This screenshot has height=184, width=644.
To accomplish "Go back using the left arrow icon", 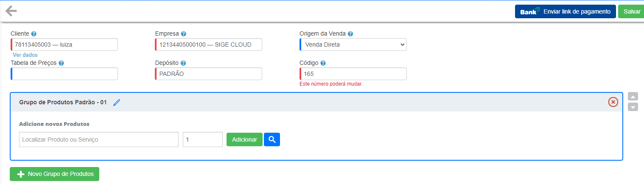I will coord(11,11).
